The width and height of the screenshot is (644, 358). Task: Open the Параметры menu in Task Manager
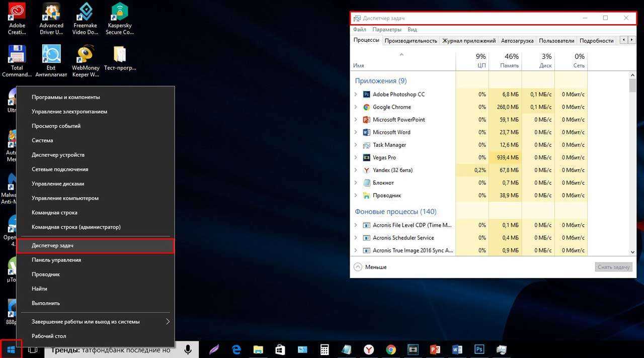(x=387, y=30)
